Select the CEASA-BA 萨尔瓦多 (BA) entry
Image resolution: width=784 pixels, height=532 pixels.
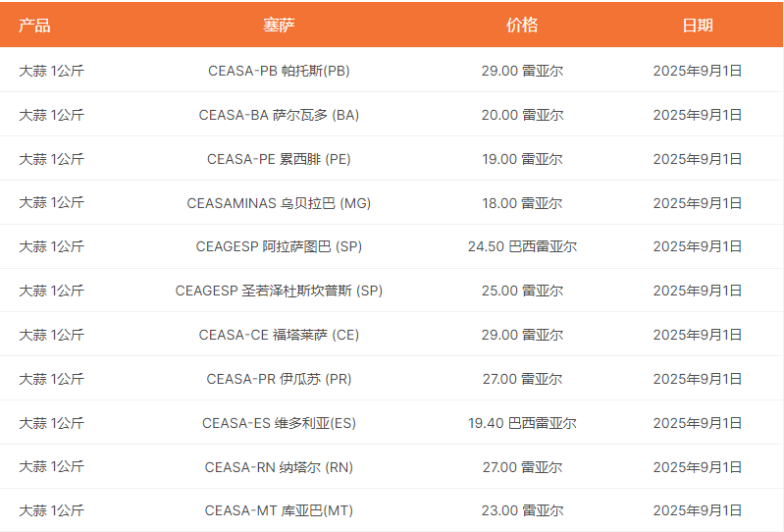[x=279, y=115]
